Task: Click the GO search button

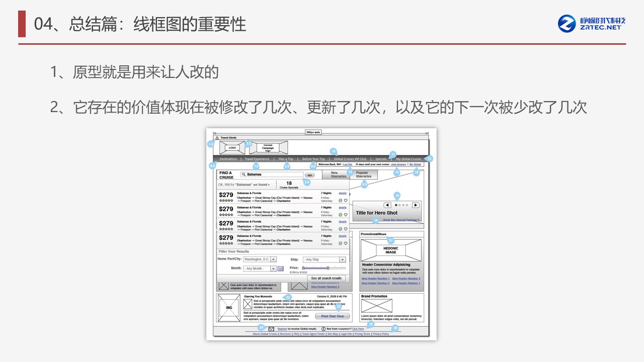Action: pos(309,175)
